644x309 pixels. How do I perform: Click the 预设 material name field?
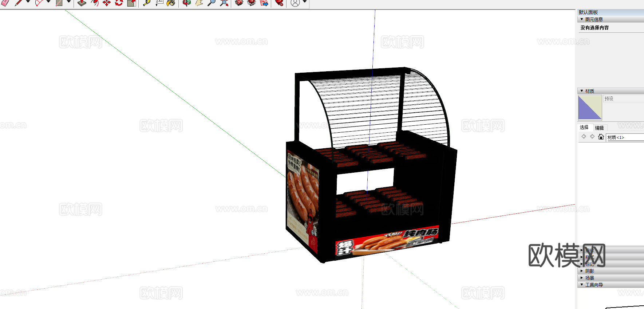[x=624, y=99]
